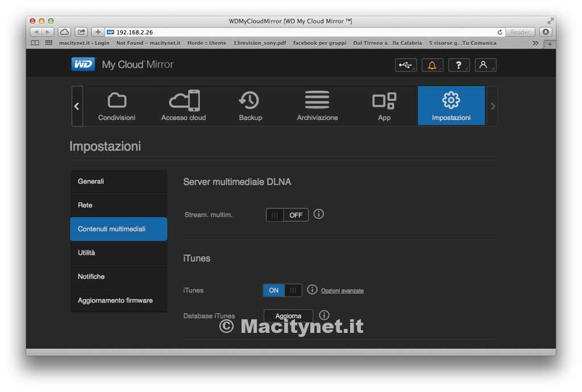Select Notifiche in settings sidebar

118,276
